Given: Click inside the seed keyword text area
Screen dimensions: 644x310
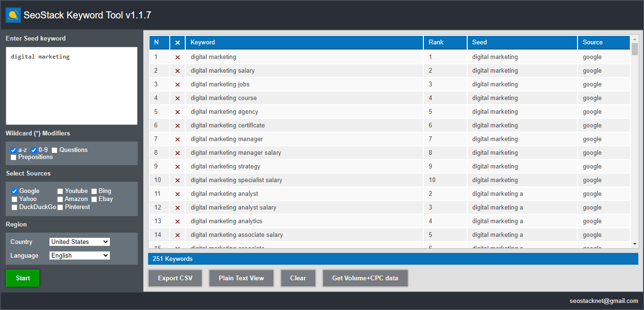Looking at the screenshot, I should [71, 85].
